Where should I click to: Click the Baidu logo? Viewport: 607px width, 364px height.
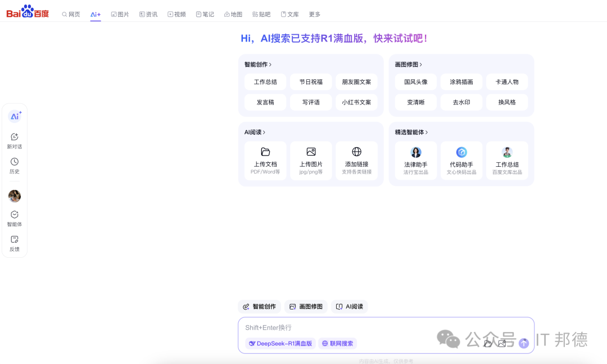(28, 12)
